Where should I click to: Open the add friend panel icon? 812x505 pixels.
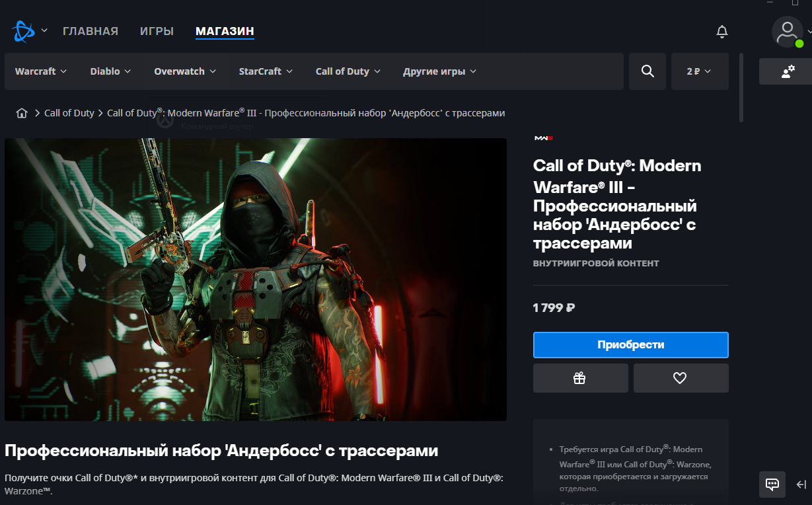point(788,71)
